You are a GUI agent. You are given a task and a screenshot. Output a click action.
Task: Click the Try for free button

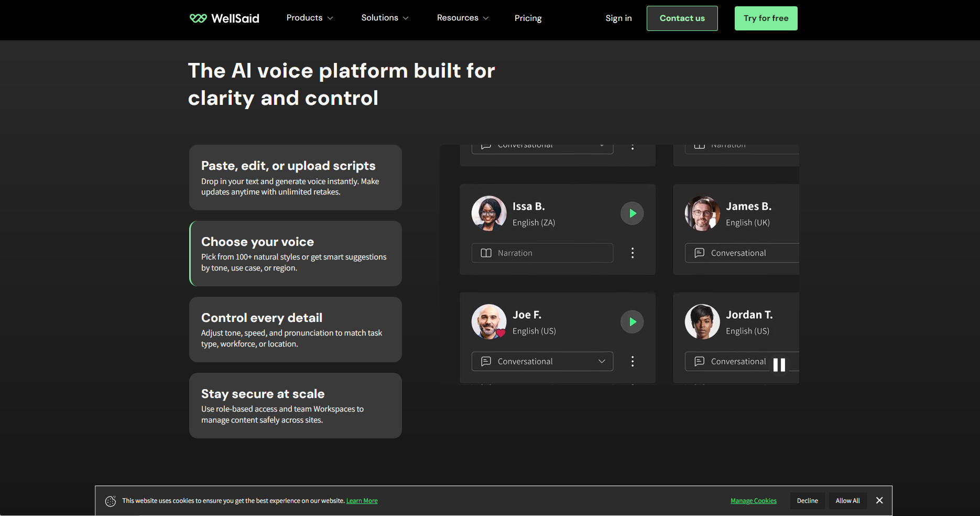pos(766,18)
